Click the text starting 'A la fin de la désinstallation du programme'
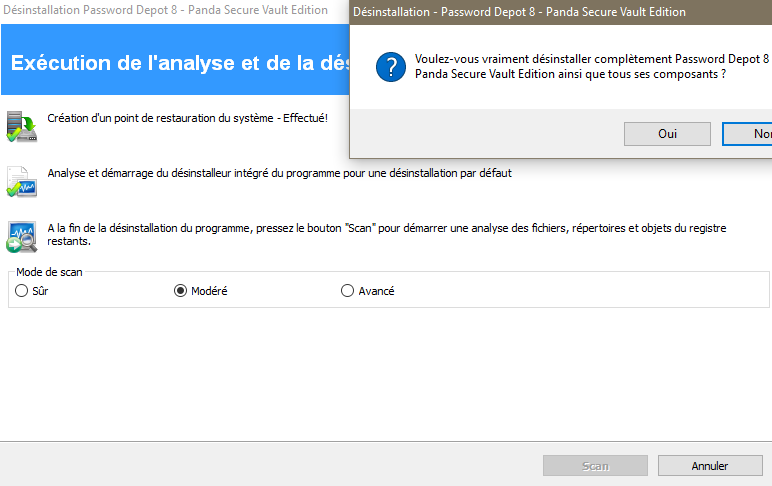Viewport: 772px width, 486px height. (x=386, y=234)
